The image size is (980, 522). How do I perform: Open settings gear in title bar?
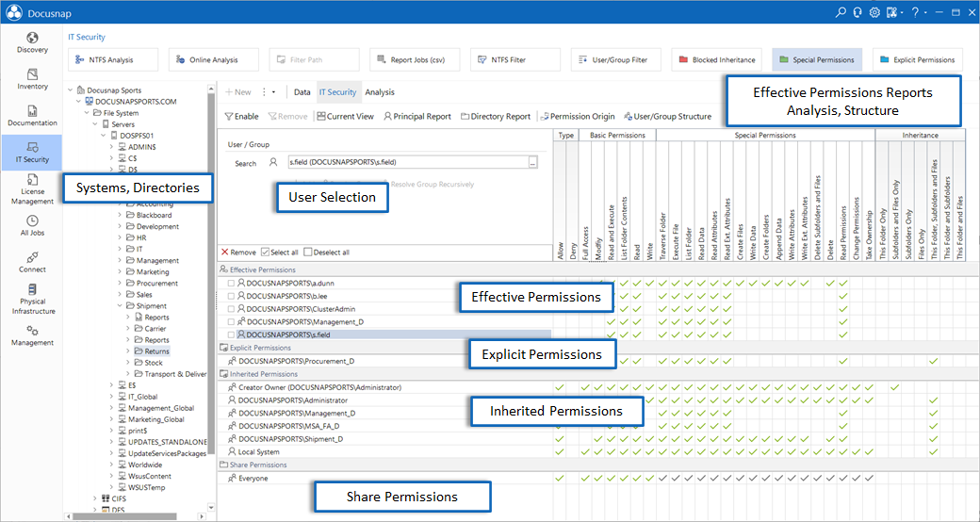[874, 12]
